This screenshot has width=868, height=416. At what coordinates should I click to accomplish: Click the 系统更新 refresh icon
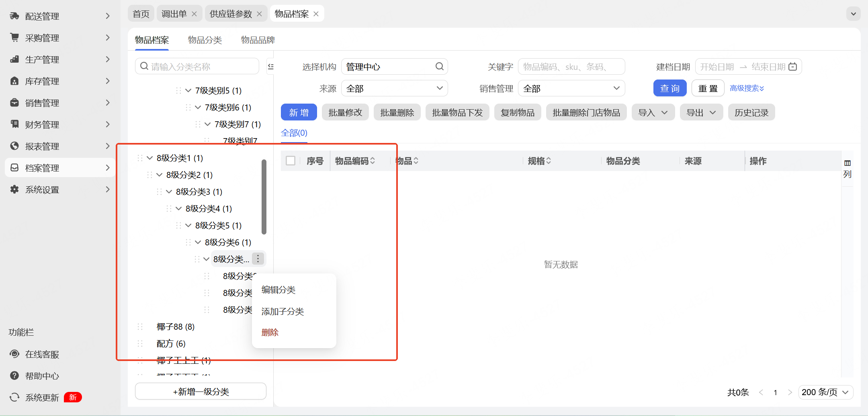(x=14, y=398)
